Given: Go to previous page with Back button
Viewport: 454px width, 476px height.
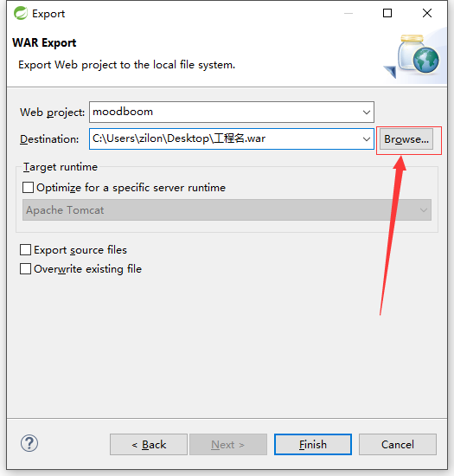Looking at the screenshot, I should click(x=149, y=445).
